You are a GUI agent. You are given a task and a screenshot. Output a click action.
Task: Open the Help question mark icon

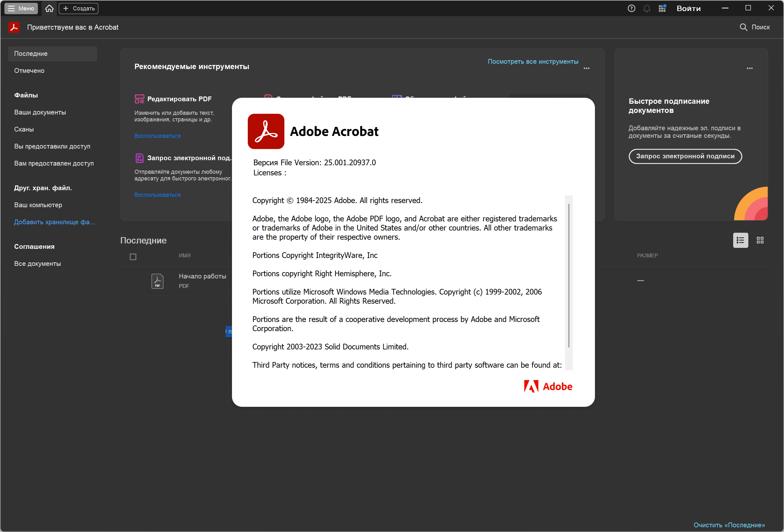631,9
